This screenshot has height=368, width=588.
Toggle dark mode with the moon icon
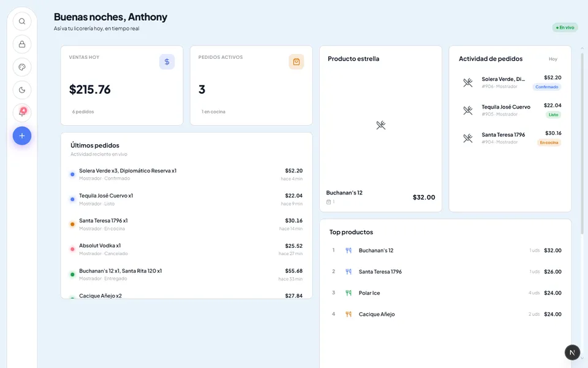tap(22, 90)
